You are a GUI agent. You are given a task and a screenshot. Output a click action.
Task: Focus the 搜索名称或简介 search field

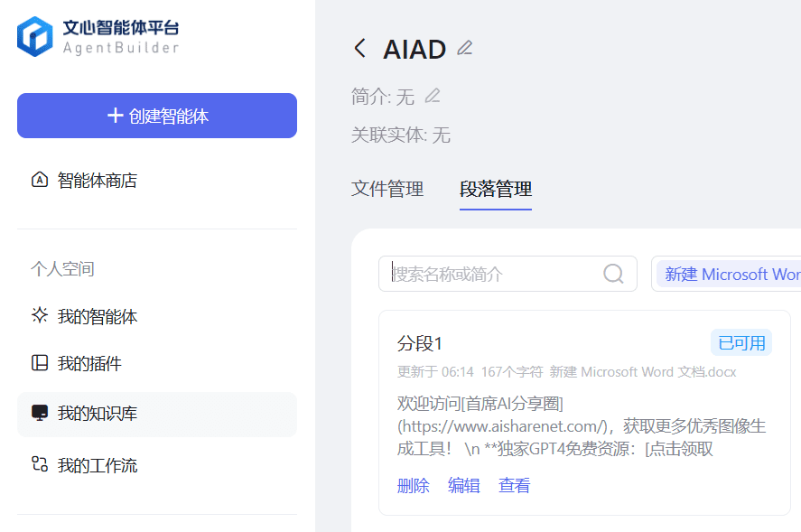508,274
